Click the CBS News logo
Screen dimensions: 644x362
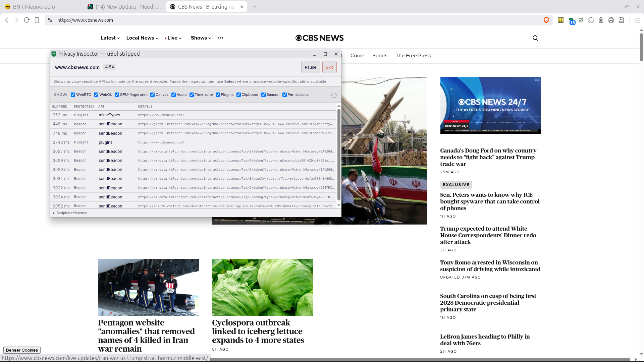tap(319, 38)
